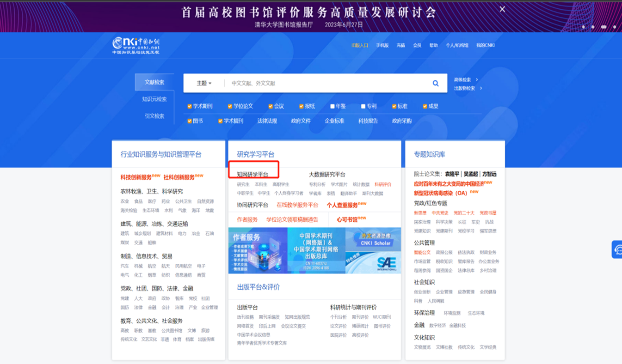Image resolution: width=622 pixels, height=364 pixels.
Task: Open the 公共图书馆 link
Action: pyautogui.click(x=172, y=330)
